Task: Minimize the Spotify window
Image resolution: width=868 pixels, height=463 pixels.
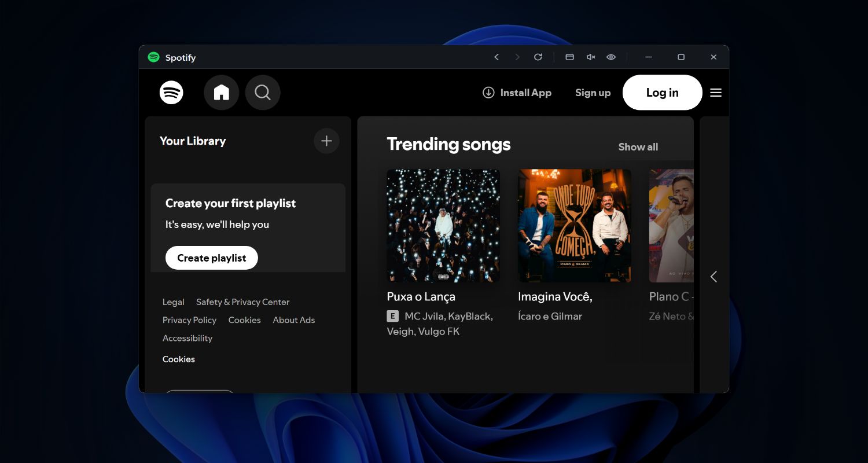Action: pyautogui.click(x=649, y=57)
